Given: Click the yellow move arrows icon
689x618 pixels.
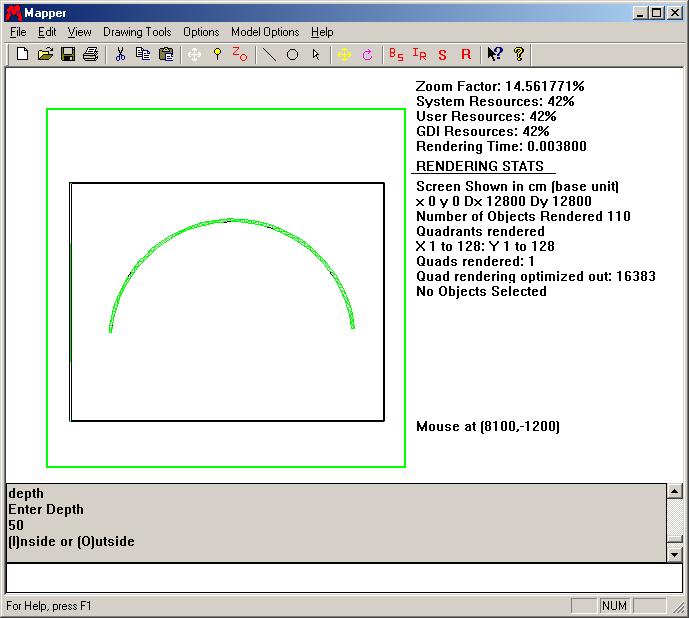Looking at the screenshot, I should pos(344,54).
